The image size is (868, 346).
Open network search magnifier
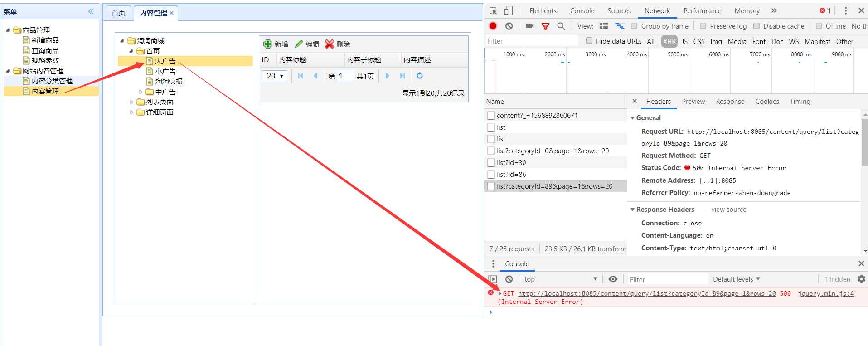pyautogui.click(x=561, y=26)
